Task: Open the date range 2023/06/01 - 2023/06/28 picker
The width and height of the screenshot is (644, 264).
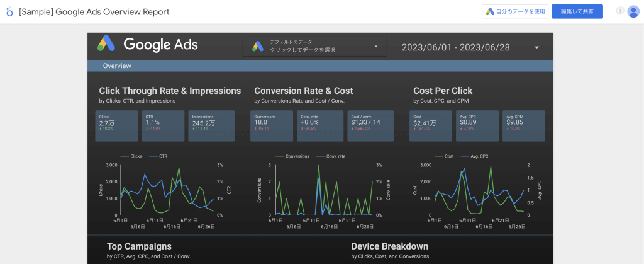Action: tap(470, 47)
